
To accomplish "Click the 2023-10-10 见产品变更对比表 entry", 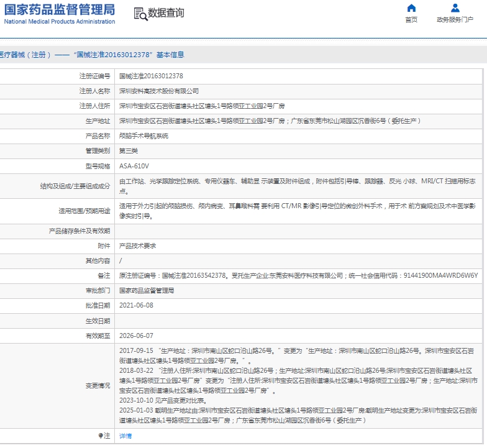I will click(x=163, y=400).
